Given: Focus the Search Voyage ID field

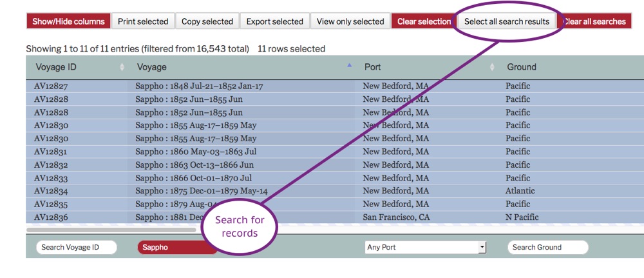Looking at the screenshot, I should pos(77,247).
